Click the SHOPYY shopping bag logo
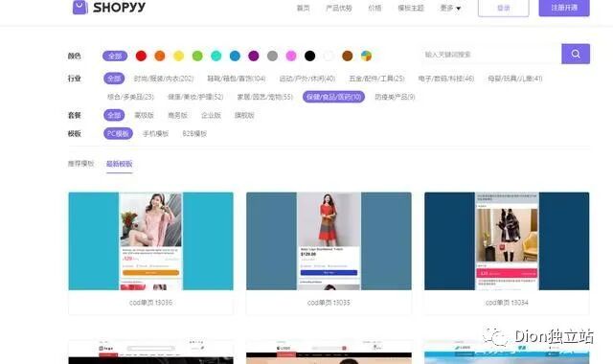The image size is (613, 364). pyautogui.click(x=80, y=7)
